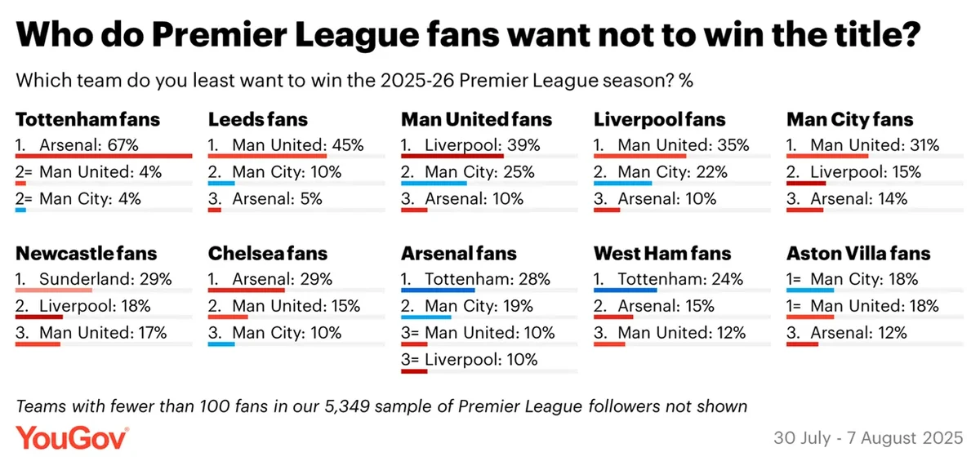Select Man City 22% blue bar under Liverpool fans
This screenshot has width=980, height=470.
click(x=623, y=183)
